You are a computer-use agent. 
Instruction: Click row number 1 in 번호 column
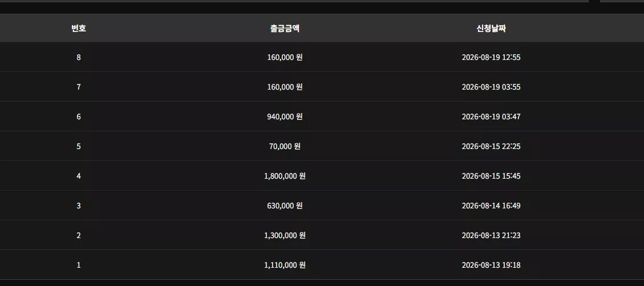coord(79,265)
